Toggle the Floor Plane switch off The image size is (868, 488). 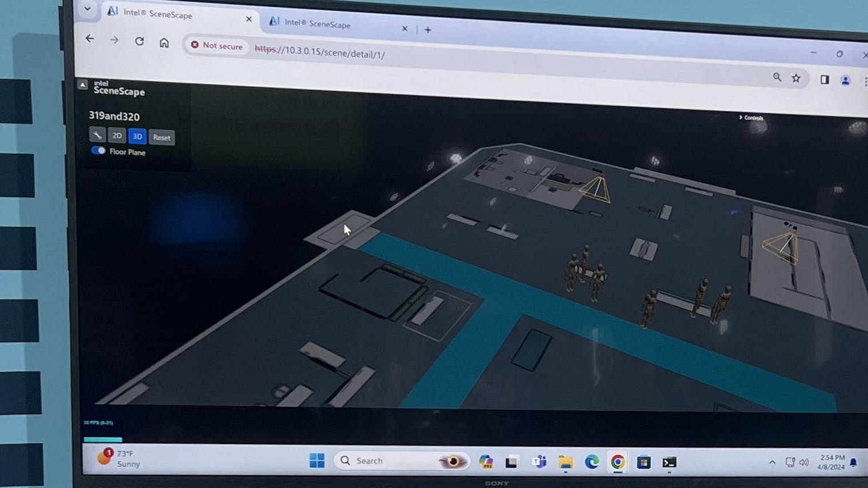point(98,150)
